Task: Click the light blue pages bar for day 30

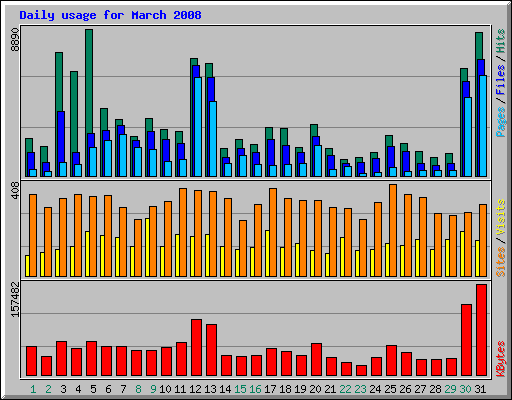Action: point(468,137)
